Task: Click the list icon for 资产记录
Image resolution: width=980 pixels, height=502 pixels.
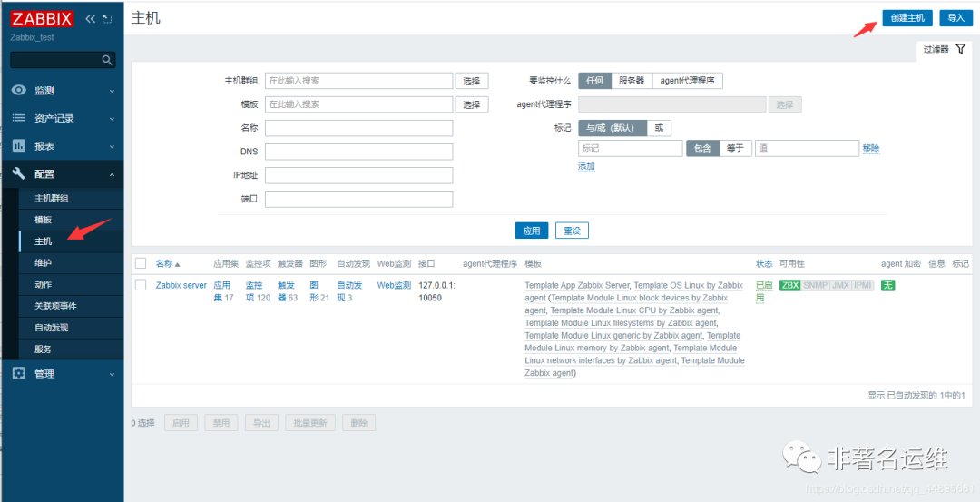Action: 19,117
